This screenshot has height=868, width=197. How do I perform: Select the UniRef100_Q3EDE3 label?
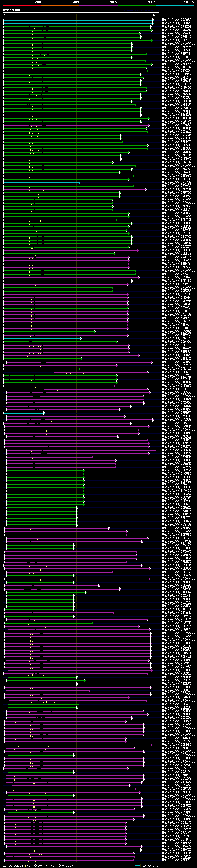(x=177, y=412)
